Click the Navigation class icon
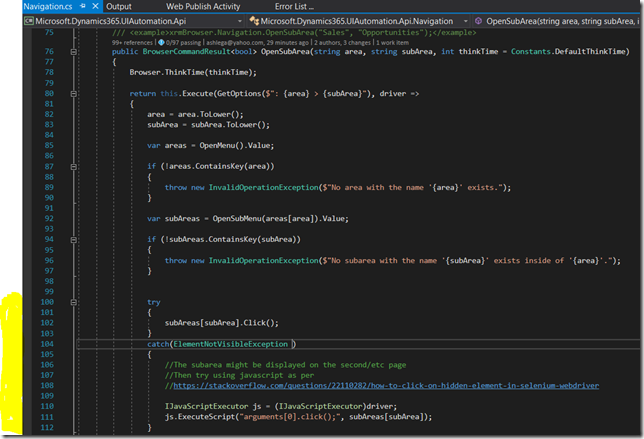Image resolution: width=644 pixels, height=439 pixels. click(x=254, y=21)
